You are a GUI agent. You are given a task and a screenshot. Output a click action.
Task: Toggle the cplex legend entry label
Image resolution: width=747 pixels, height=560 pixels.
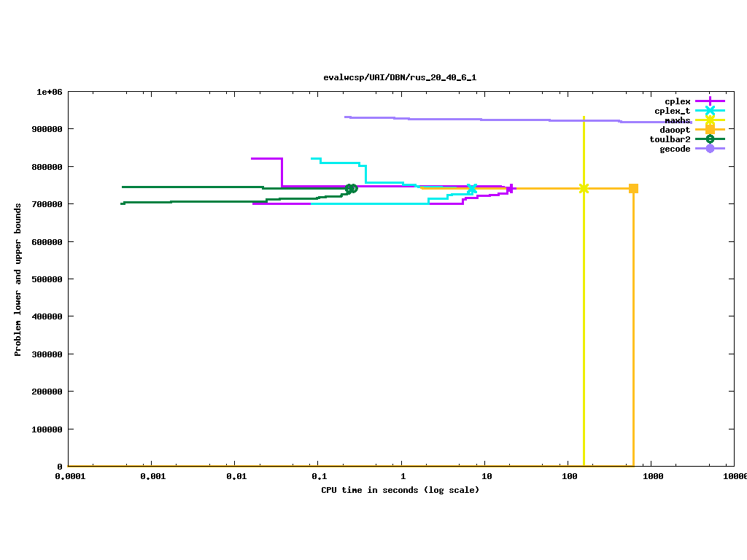[x=677, y=101]
